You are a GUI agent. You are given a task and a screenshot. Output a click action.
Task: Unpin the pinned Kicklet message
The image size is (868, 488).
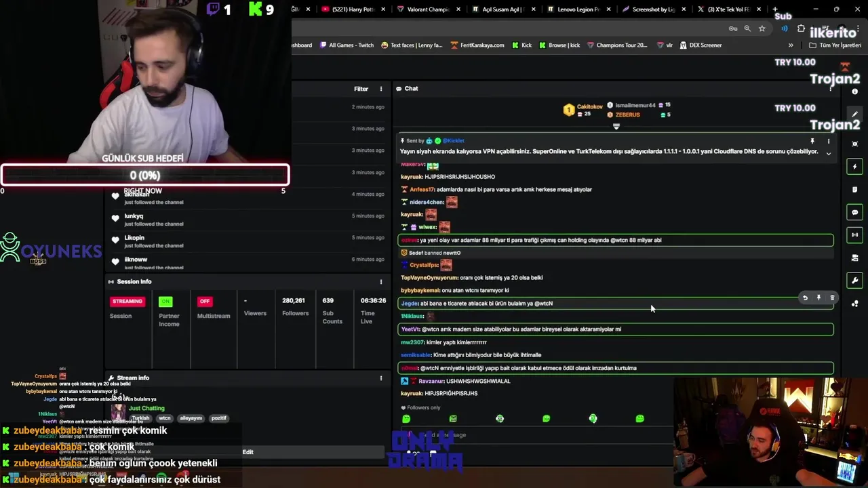click(812, 141)
